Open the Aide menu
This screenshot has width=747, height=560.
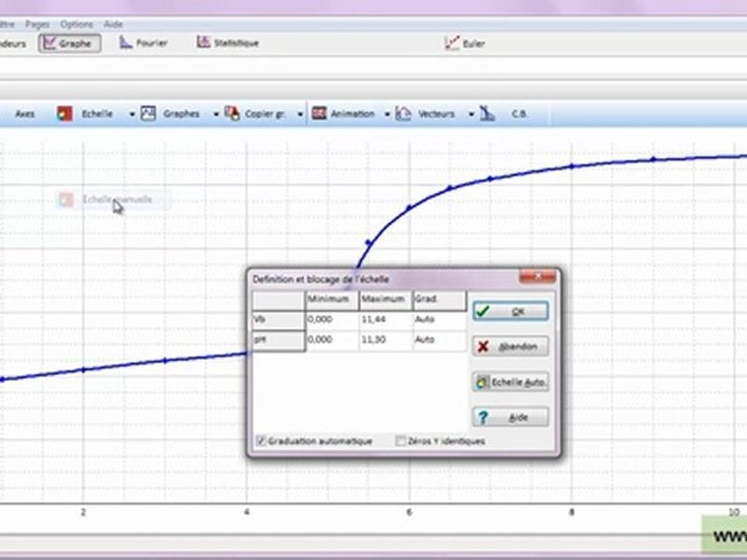pyautogui.click(x=114, y=24)
